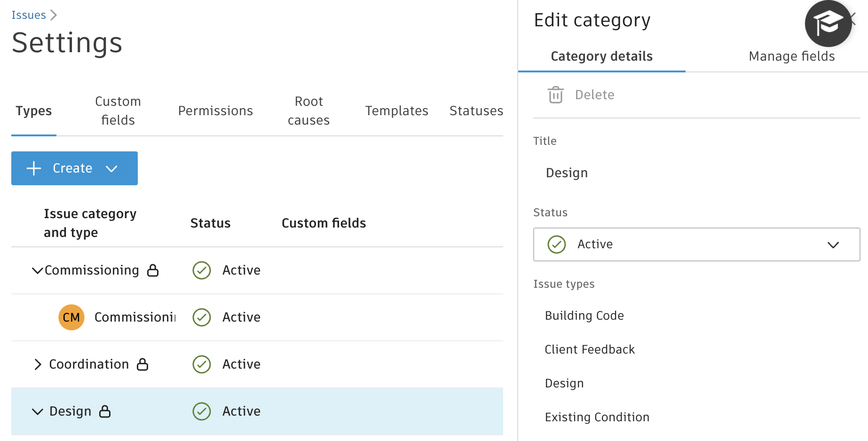Select the Building Code issue type

pos(584,315)
